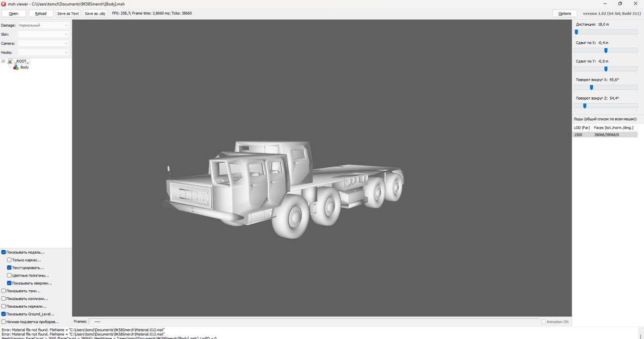
Task: Click Save as .obj button
Action: pyautogui.click(x=95, y=14)
